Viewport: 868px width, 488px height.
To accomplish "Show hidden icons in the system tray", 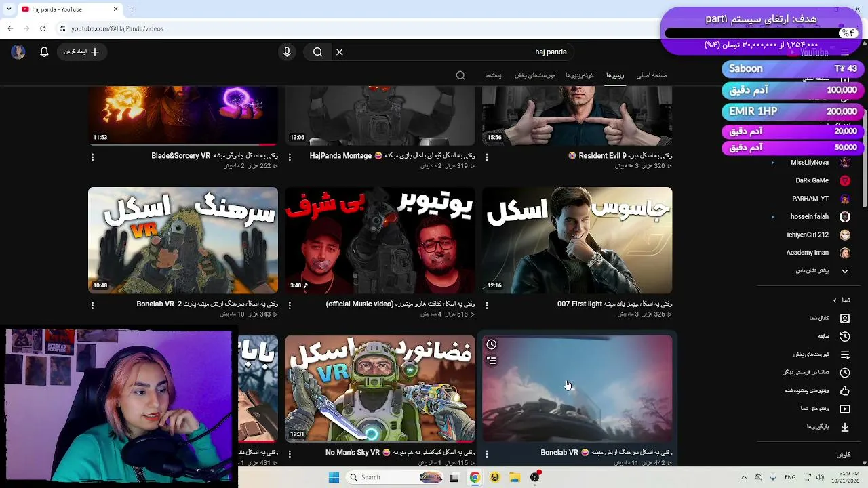I will (x=744, y=477).
